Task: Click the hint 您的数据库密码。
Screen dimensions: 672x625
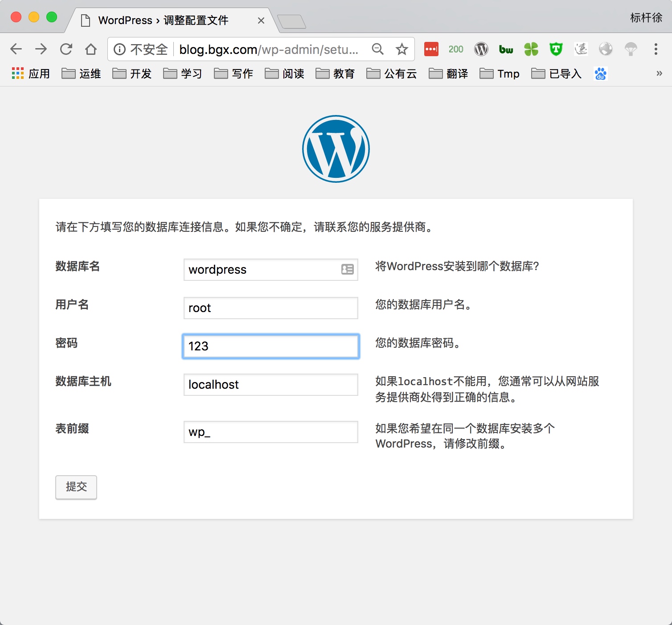Action: pyautogui.click(x=418, y=343)
